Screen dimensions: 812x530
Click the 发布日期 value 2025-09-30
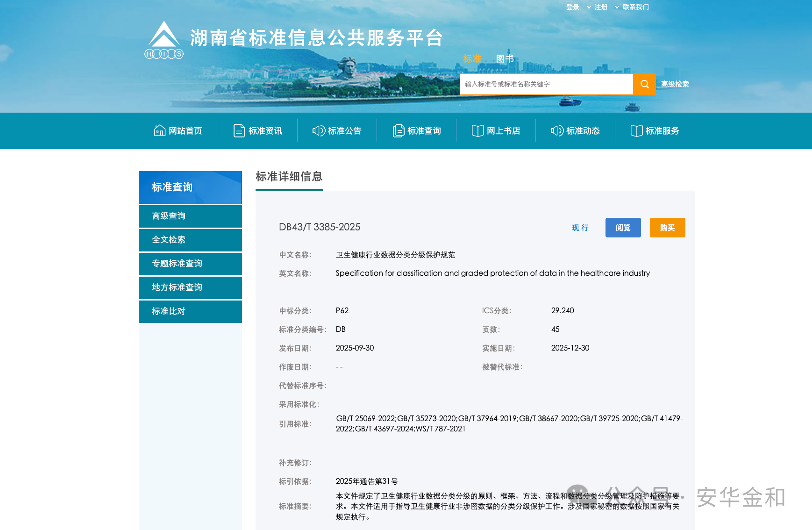coord(355,348)
